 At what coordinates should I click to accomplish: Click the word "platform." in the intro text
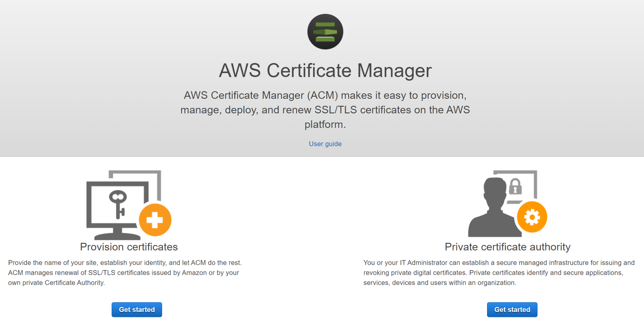click(x=325, y=124)
